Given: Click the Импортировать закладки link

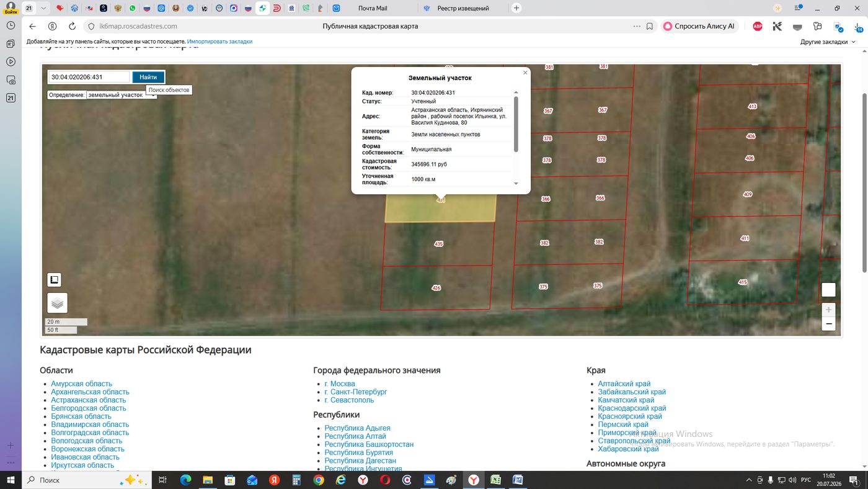Looking at the screenshot, I should click(x=219, y=42).
